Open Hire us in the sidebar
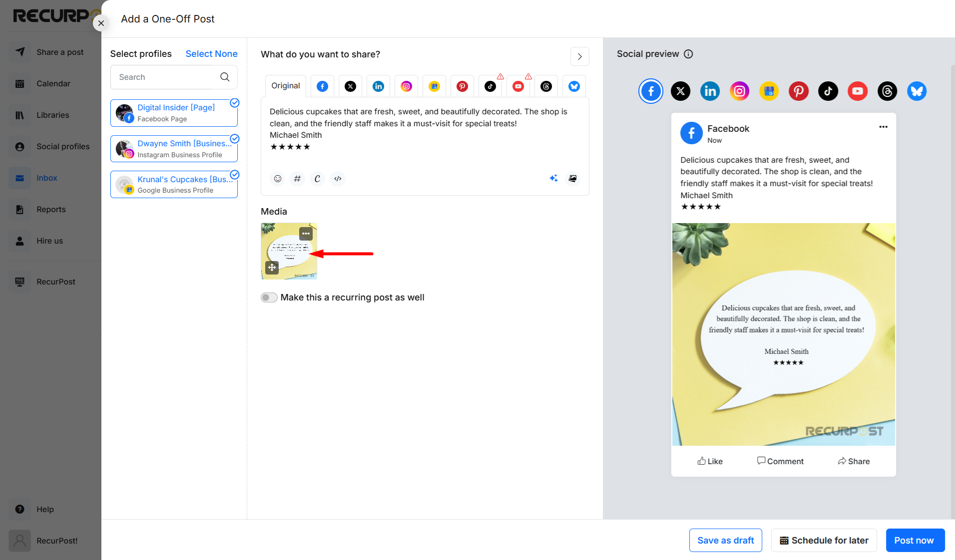Viewport: 955px width, 560px height. click(50, 241)
